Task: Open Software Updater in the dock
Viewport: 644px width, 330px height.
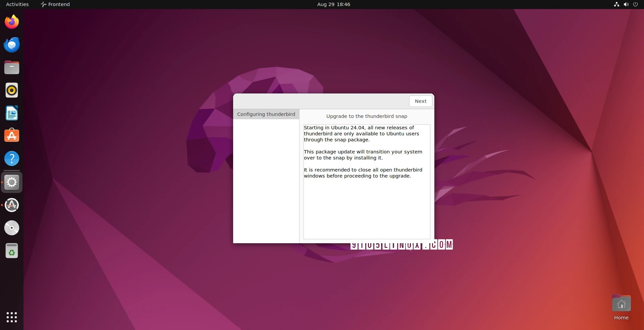Action: (12, 205)
